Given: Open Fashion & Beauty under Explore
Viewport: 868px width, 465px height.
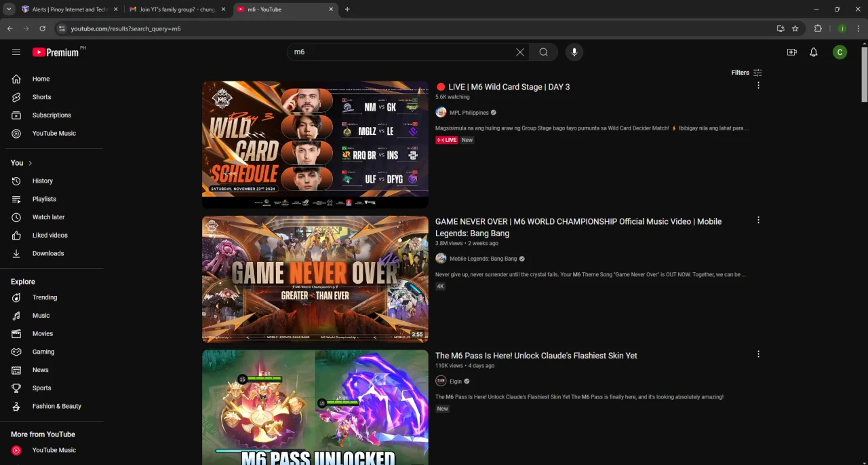Looking at the screenshot, I should [54, 406].
